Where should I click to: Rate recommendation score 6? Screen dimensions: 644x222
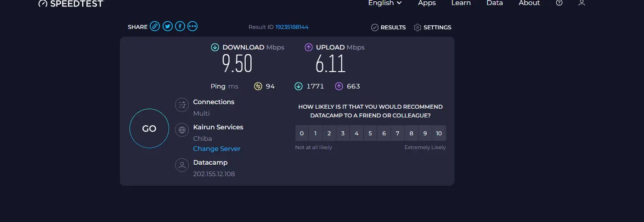pos(384,133)
